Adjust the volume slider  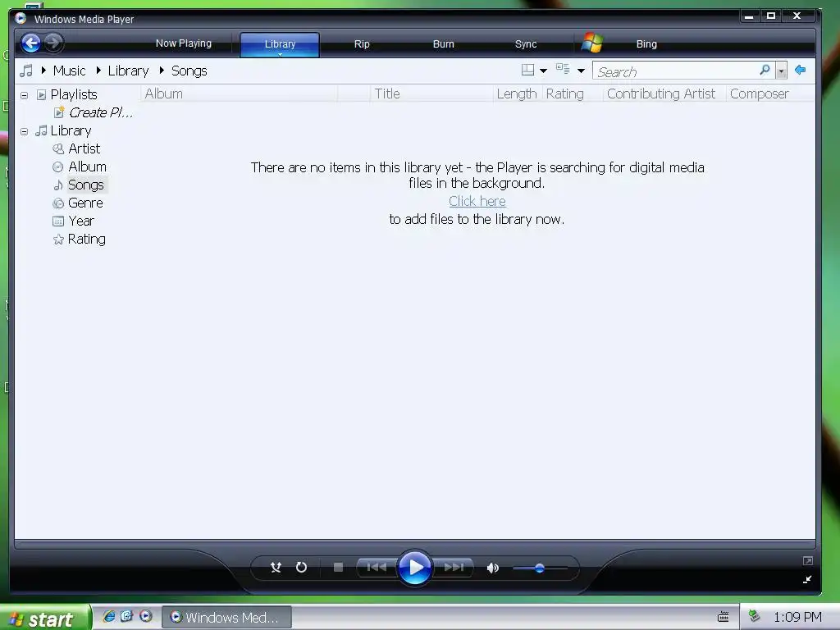coord(540,568)
